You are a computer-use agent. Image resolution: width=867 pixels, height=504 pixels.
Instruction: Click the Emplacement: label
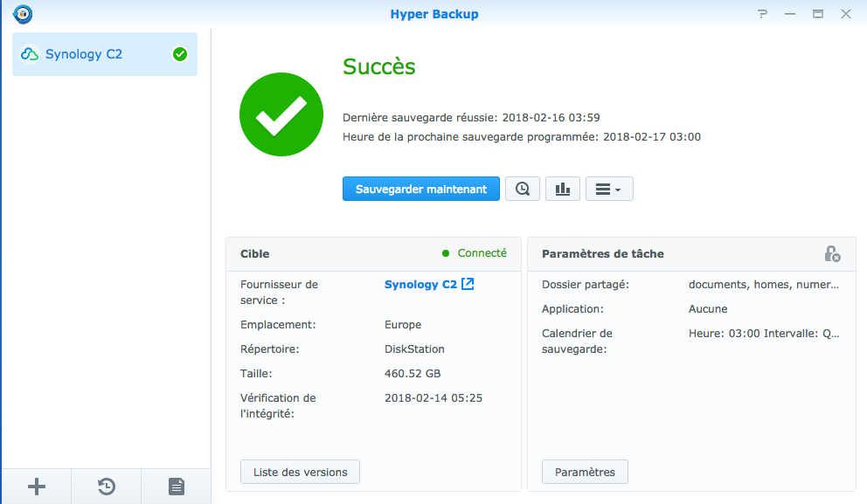[278, 325]
